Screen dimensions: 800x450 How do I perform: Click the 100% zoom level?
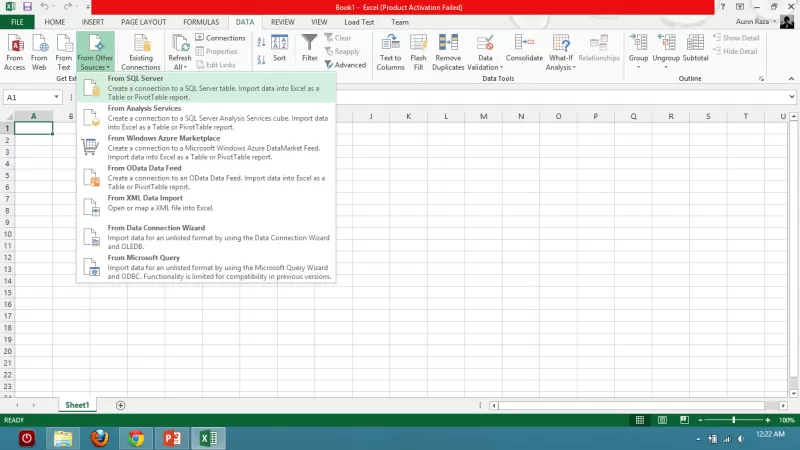[787, 420]
